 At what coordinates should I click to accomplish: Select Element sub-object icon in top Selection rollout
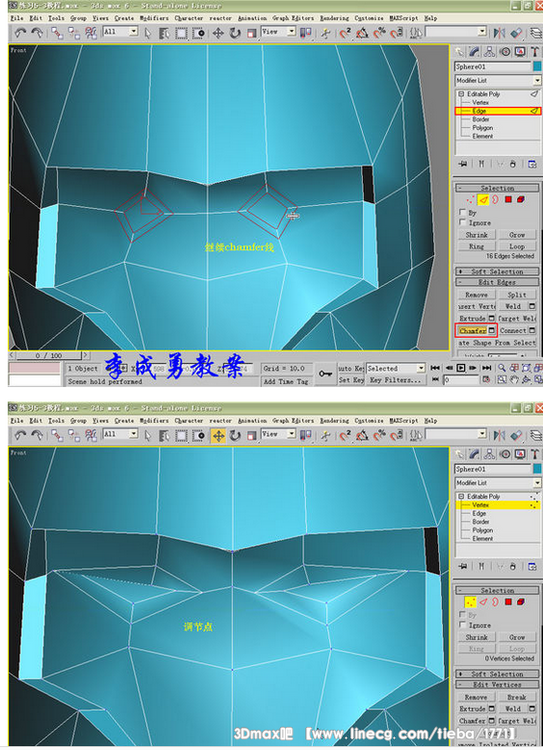pyautogui.click(x=521, y=199)
